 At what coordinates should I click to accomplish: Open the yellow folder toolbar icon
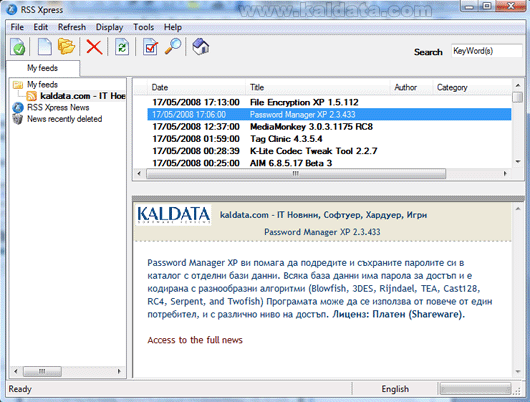[66, 47]
